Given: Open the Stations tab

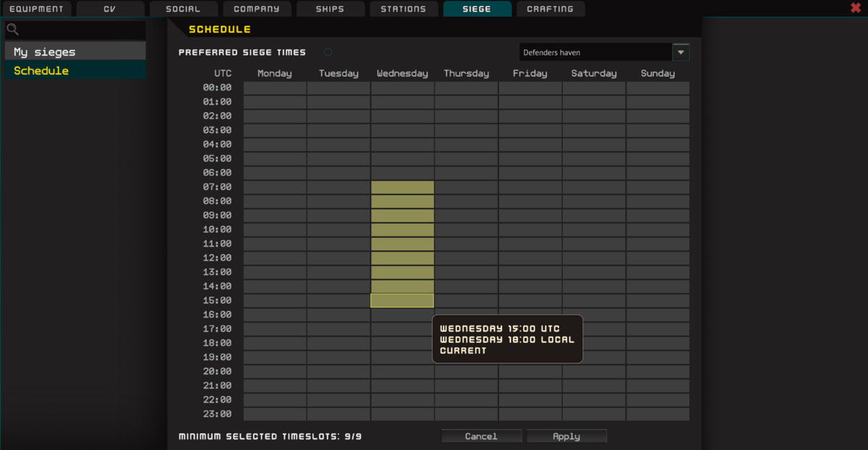Looking at the screenshot, I should click(403, 9).
